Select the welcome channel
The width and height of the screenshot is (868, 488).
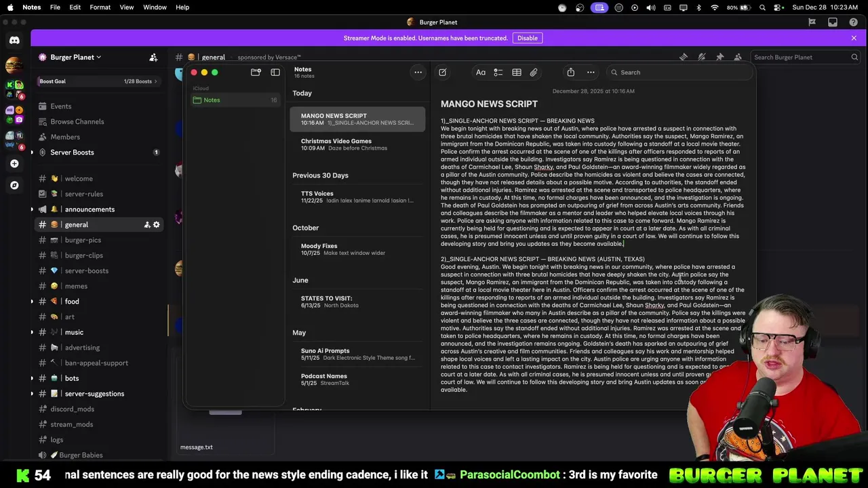(98, 179)
